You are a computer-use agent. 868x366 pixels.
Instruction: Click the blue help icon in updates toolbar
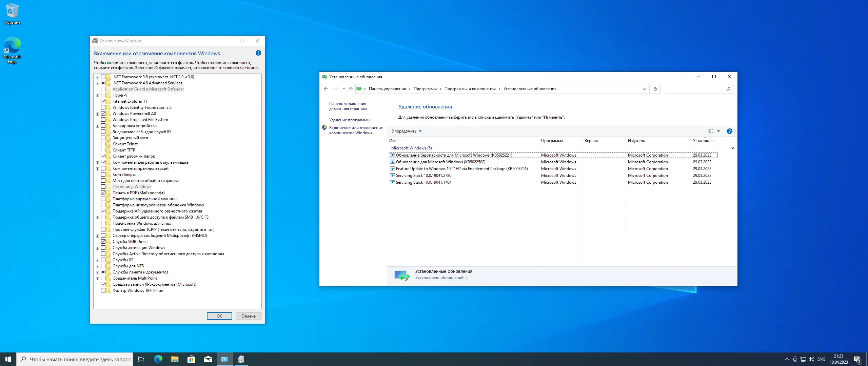(730, 131)
